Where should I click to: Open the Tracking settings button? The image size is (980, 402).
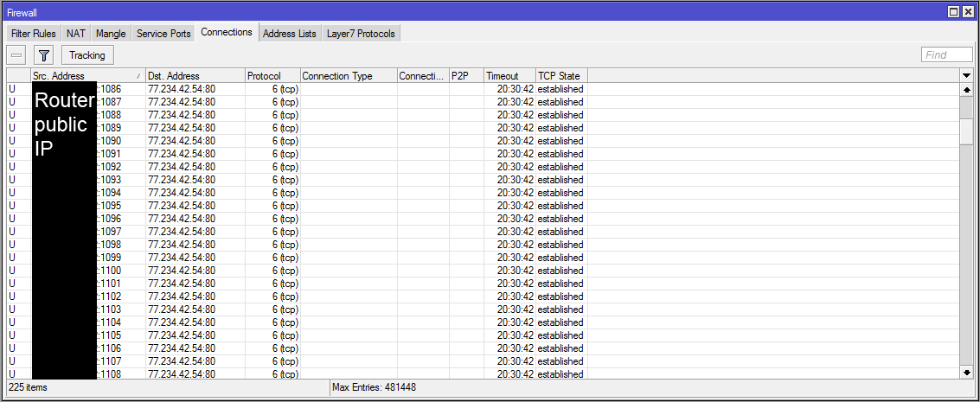pyautogui.click(x=87, y=55)
